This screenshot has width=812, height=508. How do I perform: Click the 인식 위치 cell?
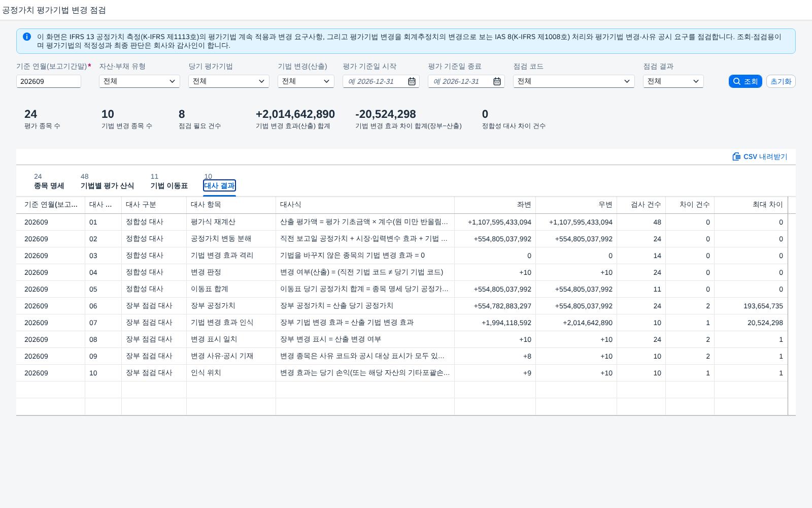[231, 373]
